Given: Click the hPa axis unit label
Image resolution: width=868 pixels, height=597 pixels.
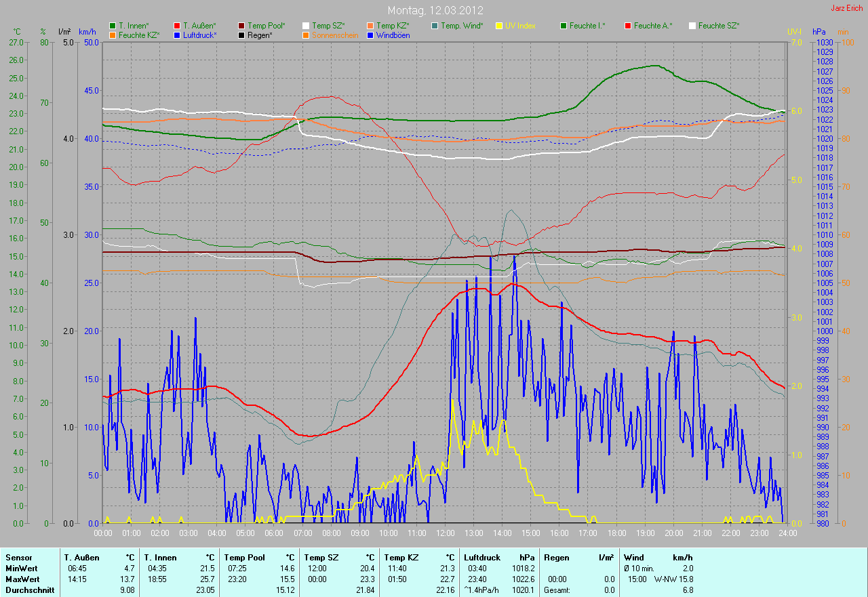Looking at the screenshot, I should (x=820, y=32).
